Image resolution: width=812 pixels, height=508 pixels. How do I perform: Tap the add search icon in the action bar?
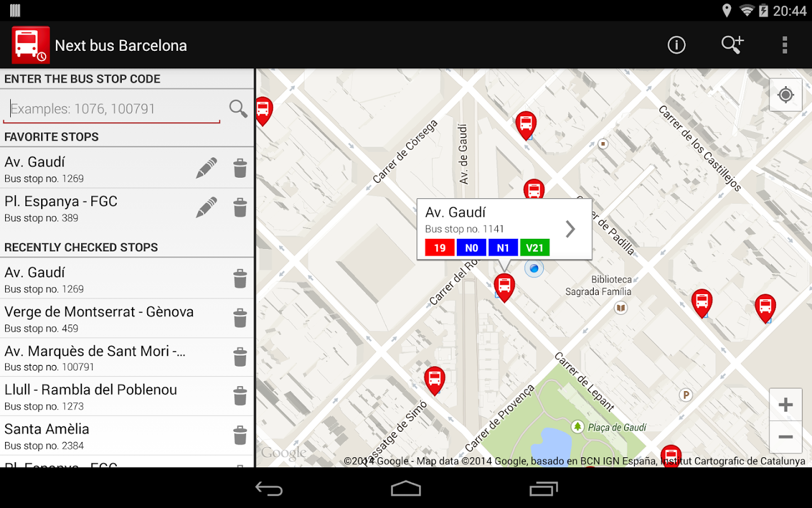(732, 45)
